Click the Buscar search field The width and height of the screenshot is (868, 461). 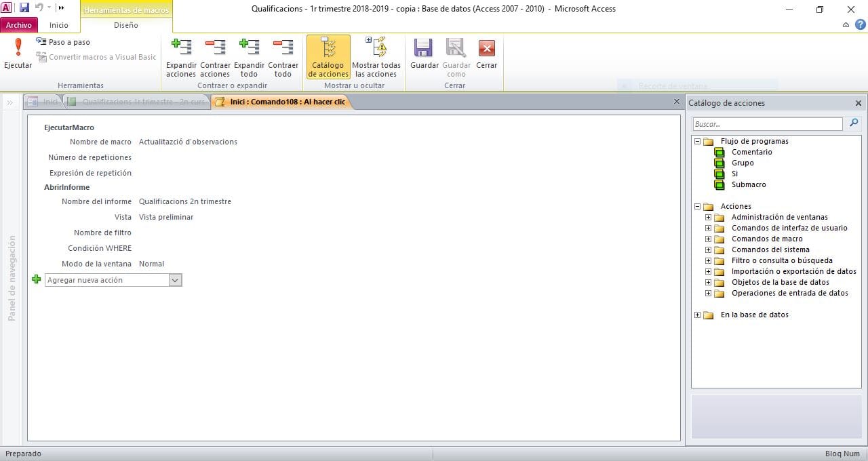(767, 124)
